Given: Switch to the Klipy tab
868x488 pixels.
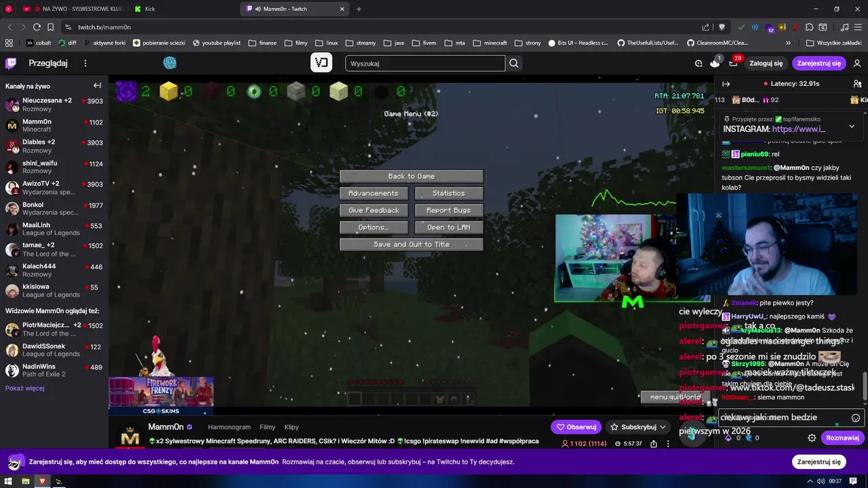Looking at the screenshot, I should (292, 427).
